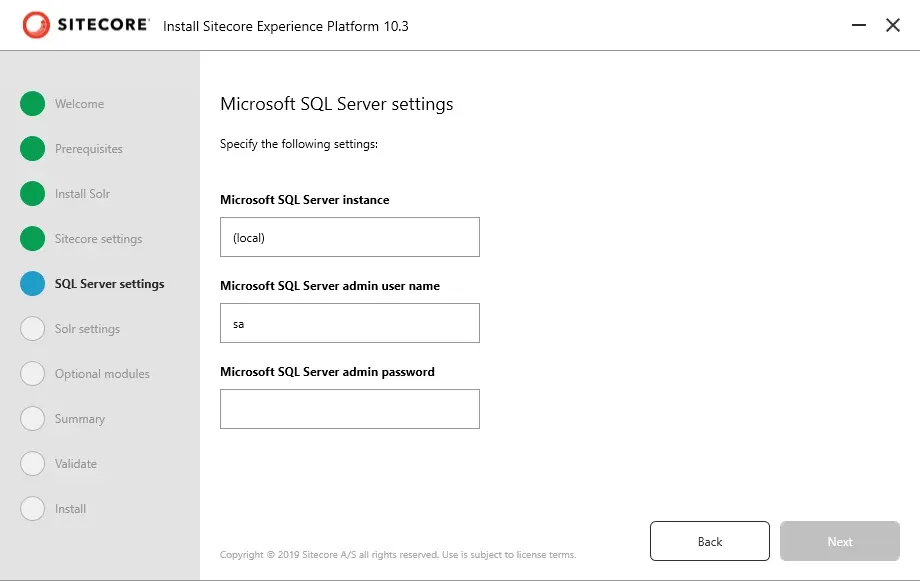Click the green Install Solr step circle
920x581 pixels.
33,194
